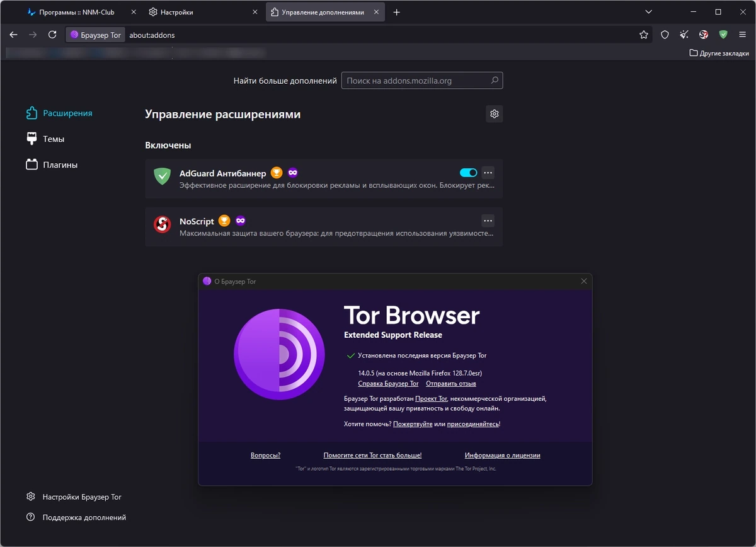Close the Программы :: NNM-Club tab
This screenshot has width=756, height=547.
[x=133, y=12]
